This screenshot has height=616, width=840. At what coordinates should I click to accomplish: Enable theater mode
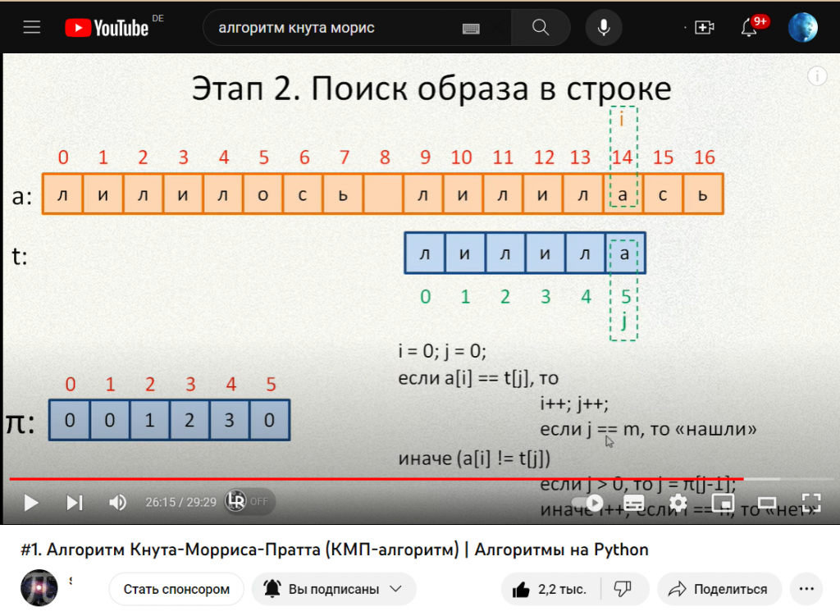coord(767,503)
